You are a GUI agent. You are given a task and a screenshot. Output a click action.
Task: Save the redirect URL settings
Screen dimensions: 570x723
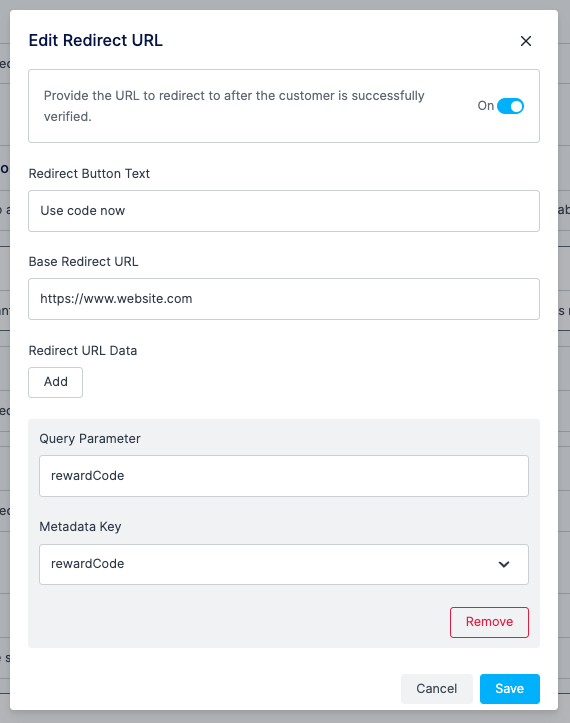pos(510,689)
